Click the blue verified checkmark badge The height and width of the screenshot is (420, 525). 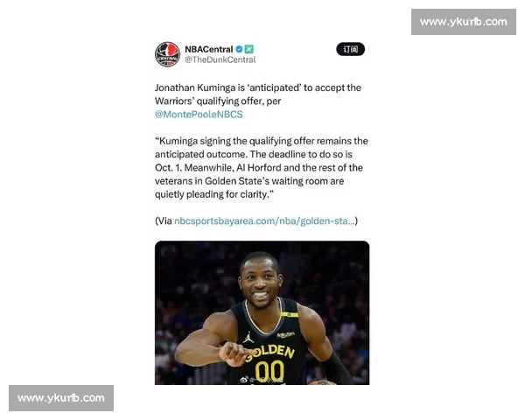[239, 49]
